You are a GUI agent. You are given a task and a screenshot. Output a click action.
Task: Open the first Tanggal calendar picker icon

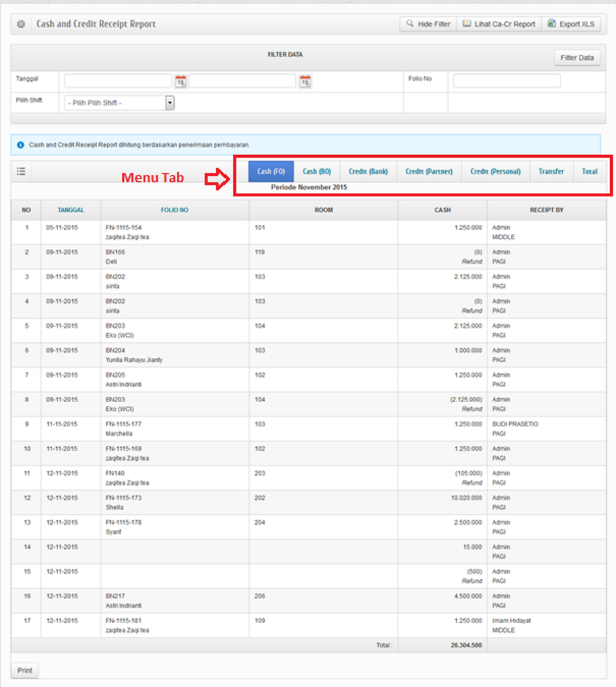click(x=181, y=81)
